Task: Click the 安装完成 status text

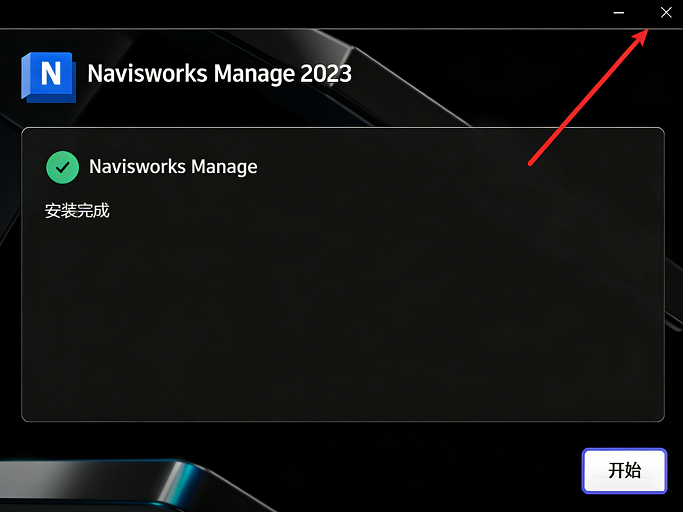Action: (x=77, y=211)
